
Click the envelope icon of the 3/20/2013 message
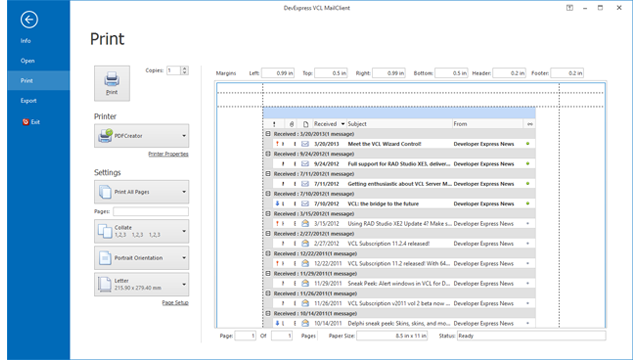pos(305,144)
